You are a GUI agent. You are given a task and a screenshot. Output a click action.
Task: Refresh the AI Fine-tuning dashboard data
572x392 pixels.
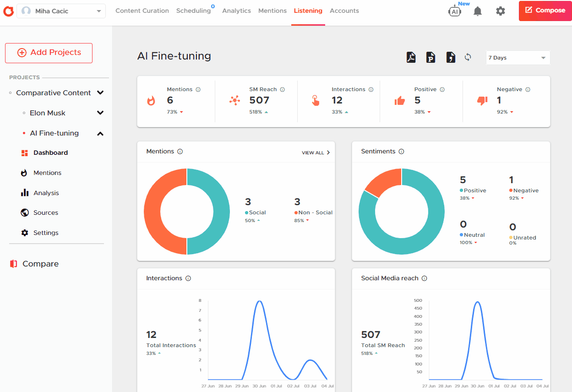tap(468, 57)
